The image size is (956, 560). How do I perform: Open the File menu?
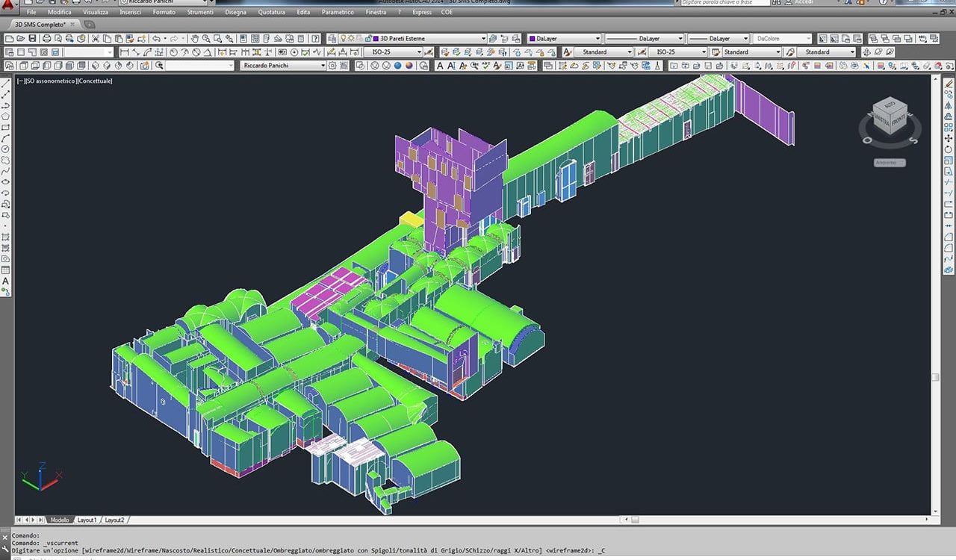(x=31, y=12)
